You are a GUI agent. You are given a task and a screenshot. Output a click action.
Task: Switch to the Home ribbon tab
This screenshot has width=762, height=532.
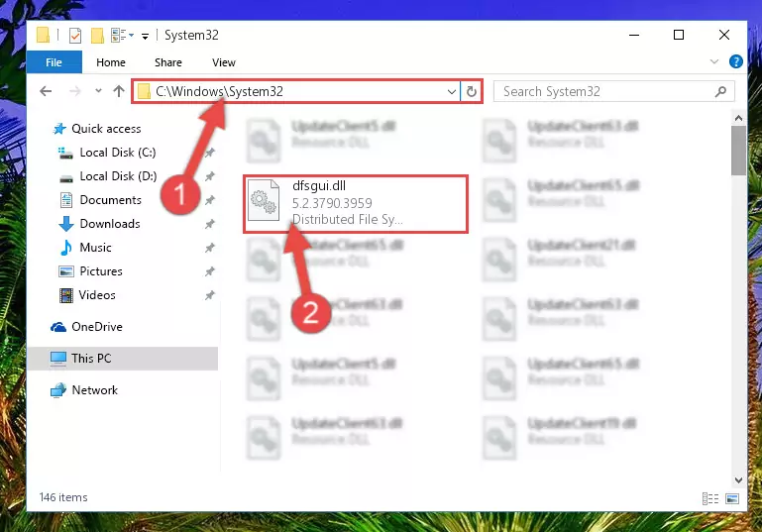111,62
